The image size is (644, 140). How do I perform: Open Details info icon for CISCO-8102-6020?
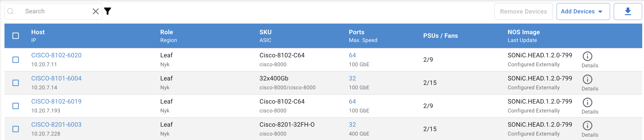[587, 56]
